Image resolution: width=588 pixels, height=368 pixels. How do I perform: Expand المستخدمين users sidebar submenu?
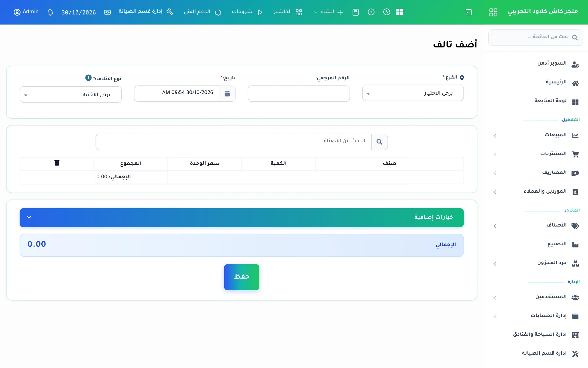coord(536,297)
